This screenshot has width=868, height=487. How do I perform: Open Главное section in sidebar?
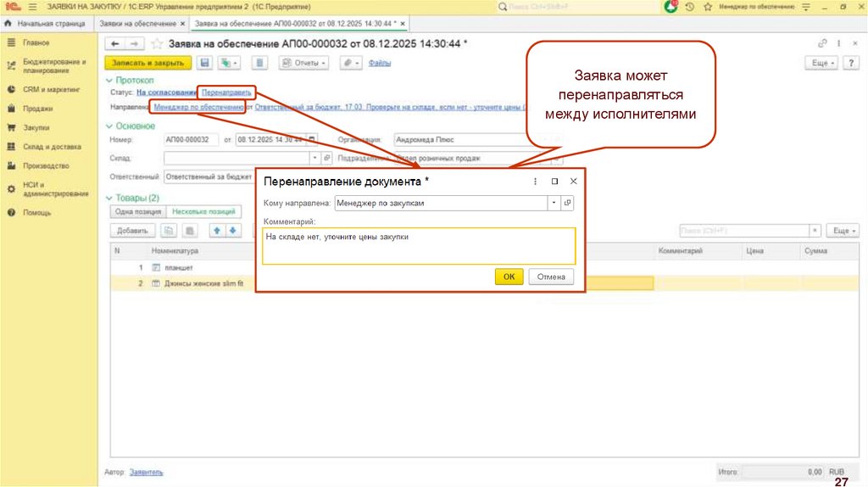click(x=36, y=42)
